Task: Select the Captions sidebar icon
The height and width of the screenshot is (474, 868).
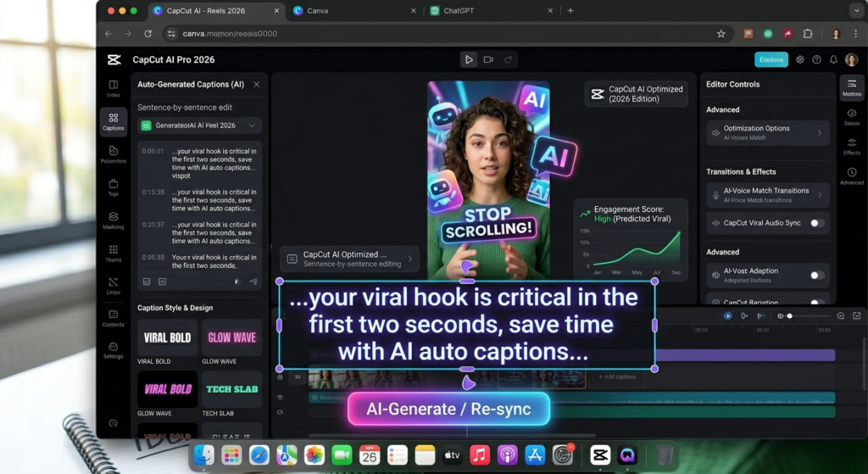Action: click(114, 122)
